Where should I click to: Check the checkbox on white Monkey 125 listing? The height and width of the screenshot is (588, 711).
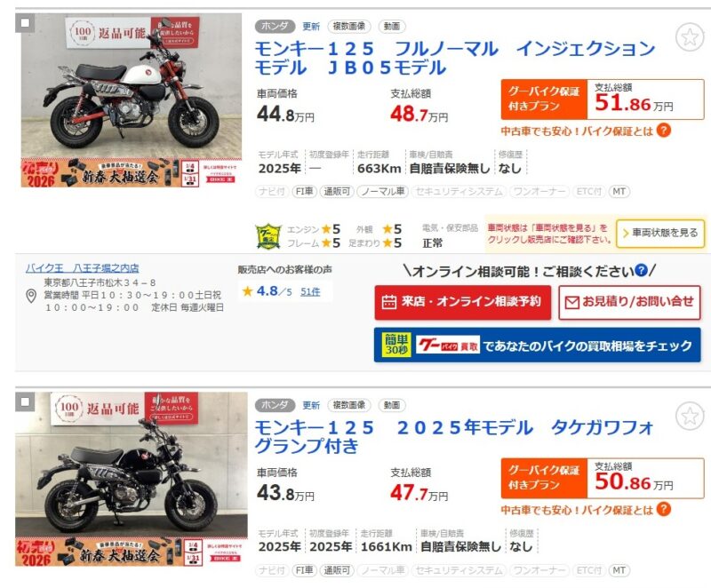(x=25, y=23)
